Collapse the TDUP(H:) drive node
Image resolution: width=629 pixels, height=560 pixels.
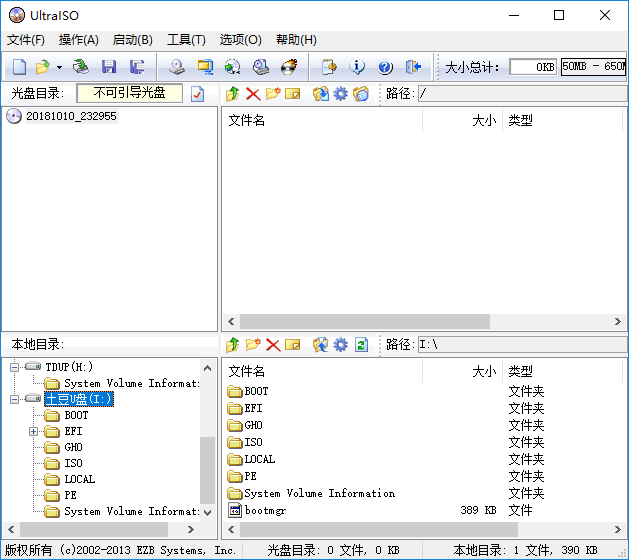tap(14, 367)
